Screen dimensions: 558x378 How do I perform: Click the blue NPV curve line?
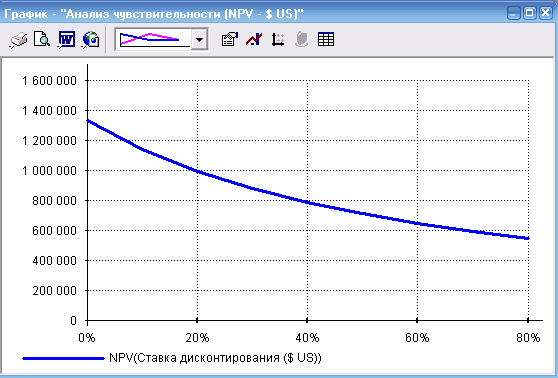307,203
